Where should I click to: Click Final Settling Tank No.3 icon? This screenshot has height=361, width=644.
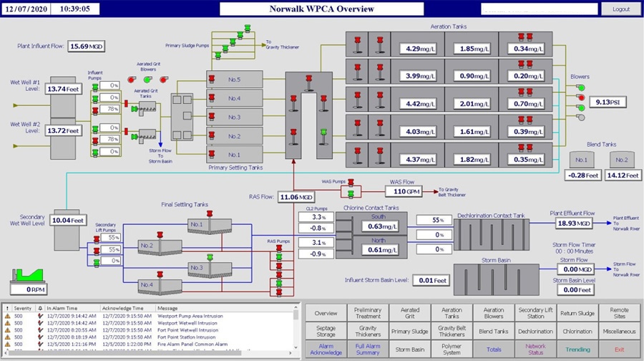[210, 269]
